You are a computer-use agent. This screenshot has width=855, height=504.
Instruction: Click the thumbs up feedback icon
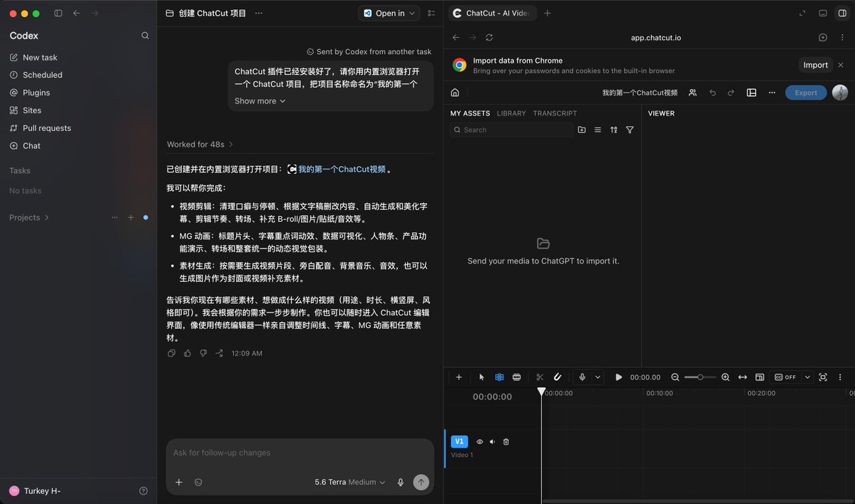(x=188, y=353)
